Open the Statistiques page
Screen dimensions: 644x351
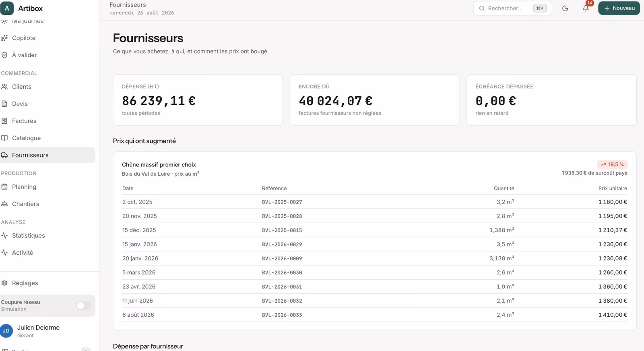coord(47,235)
